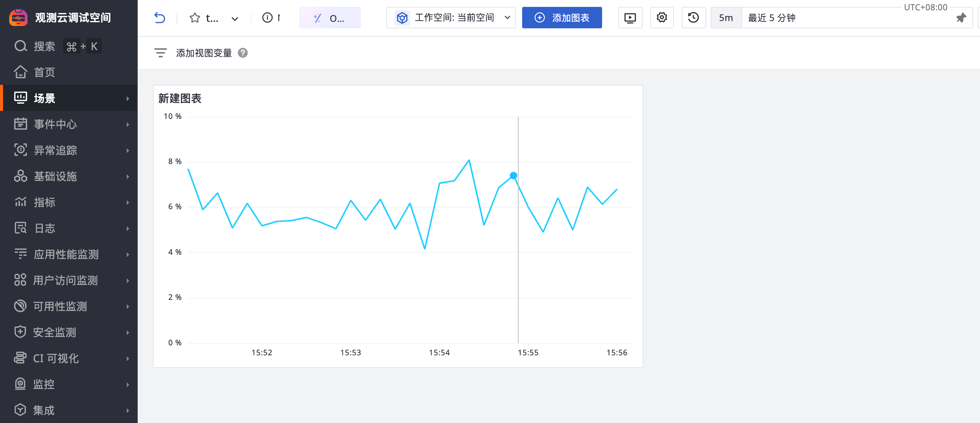Click the info circle icon
Viewport: 980px width, 423px height.
coord(267,18)
